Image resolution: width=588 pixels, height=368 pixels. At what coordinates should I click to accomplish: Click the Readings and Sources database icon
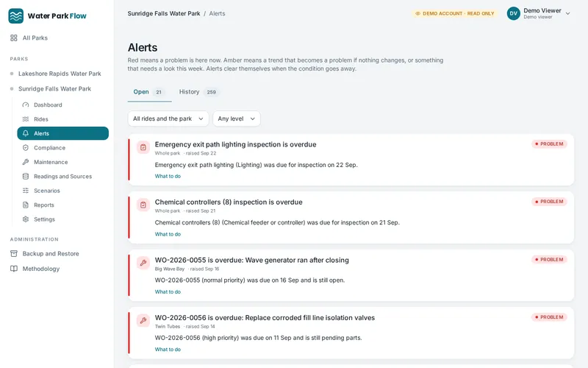coord(26,176)
